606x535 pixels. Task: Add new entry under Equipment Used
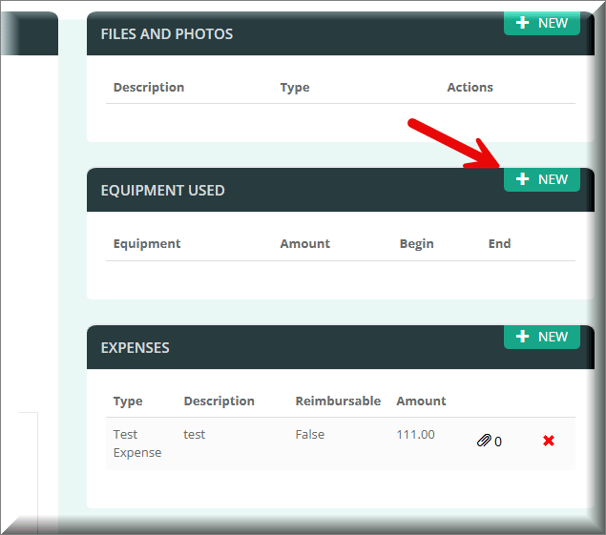pos(541,180)
